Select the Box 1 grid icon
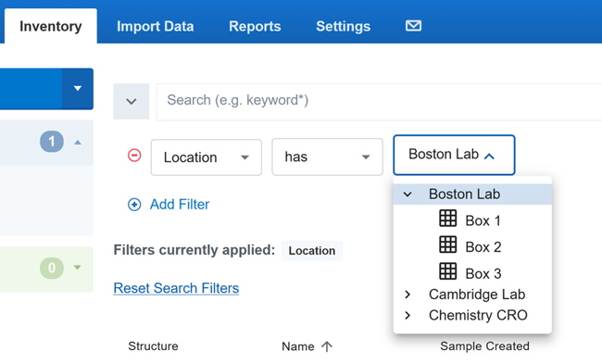Viewport: 602px width, 364px height. tap(447, 219)
